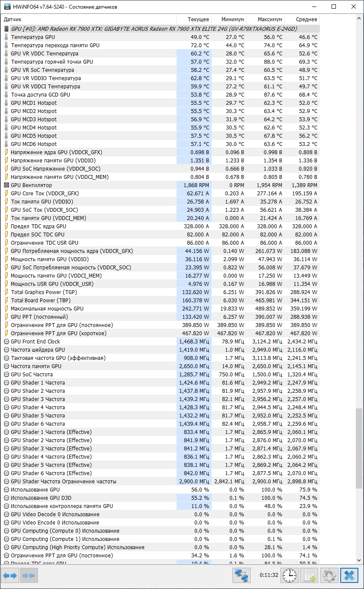Click lightning icon of Total Board Power (TBP)

pyautogui.click(x=6, y=301)
